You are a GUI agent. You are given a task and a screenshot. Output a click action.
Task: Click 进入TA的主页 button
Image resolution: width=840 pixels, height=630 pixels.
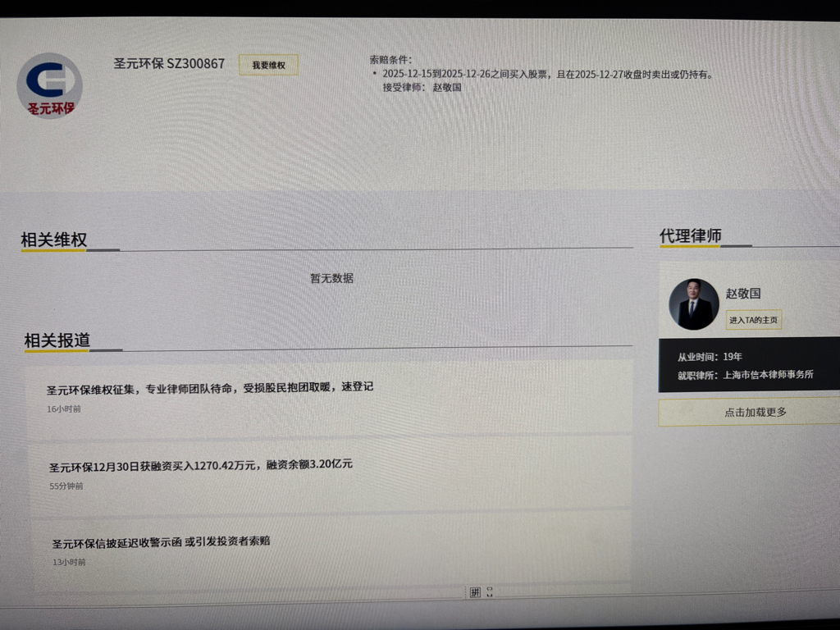coord(753,320)
